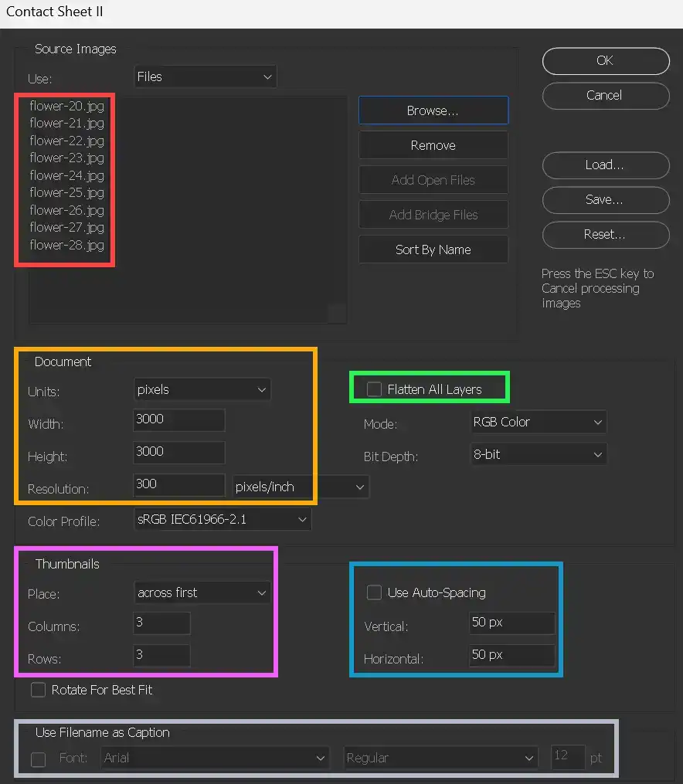Open the font style dropdown showing Regular

point(440,759)
